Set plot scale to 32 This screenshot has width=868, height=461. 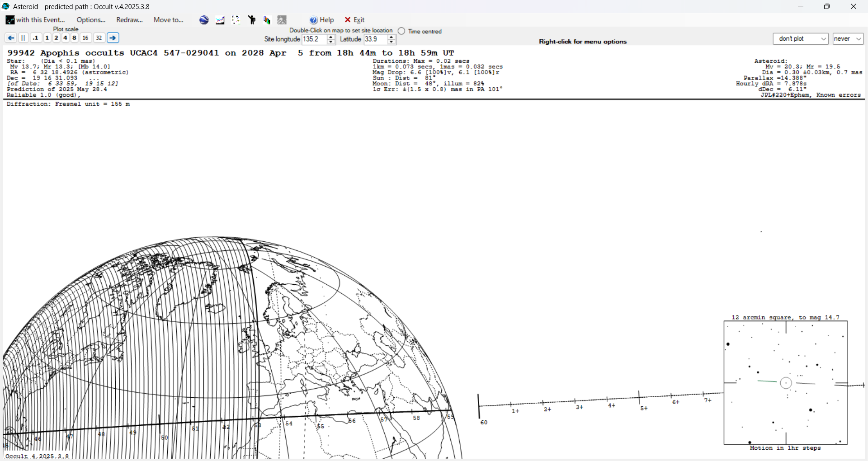[x=99, y=38]
